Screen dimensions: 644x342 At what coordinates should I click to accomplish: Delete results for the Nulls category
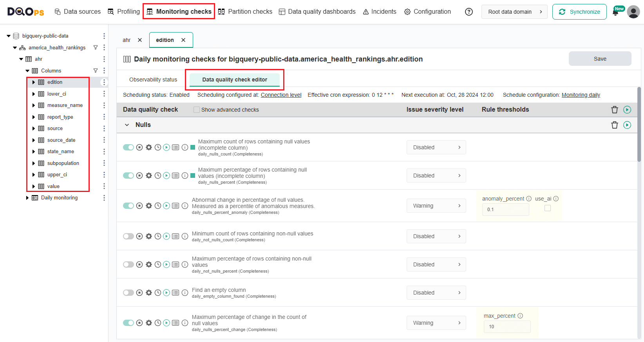[615, 125]
